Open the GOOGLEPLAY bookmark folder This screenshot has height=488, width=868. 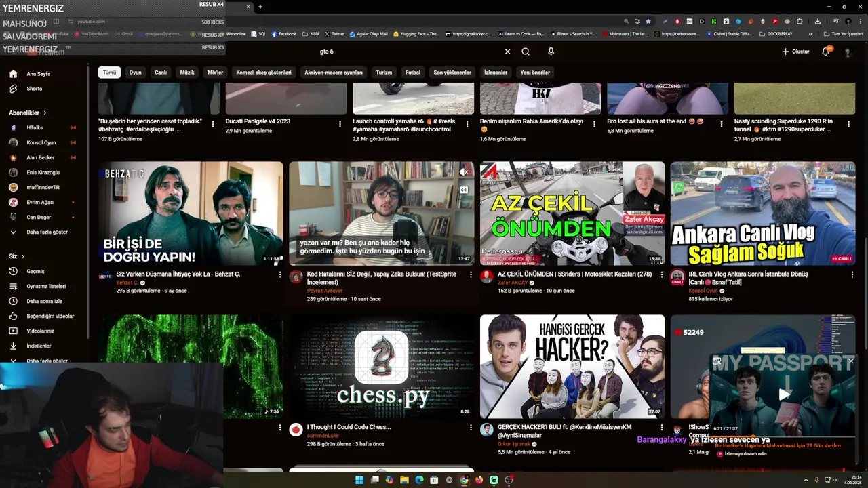776,33
